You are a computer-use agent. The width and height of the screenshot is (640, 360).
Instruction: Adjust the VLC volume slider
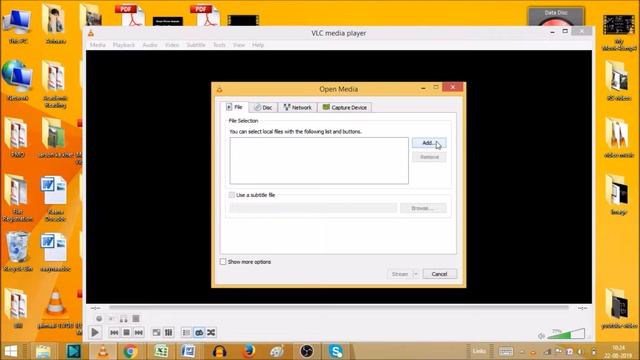566,334
